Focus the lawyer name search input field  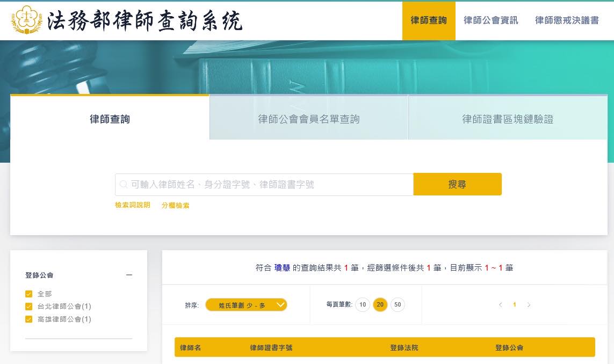point(264,184)
